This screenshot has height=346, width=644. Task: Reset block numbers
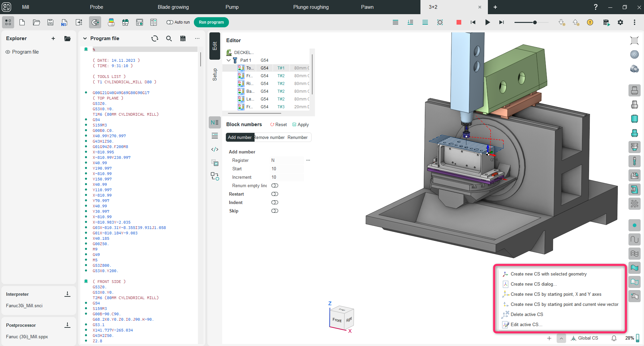click(x=279, y=124)
